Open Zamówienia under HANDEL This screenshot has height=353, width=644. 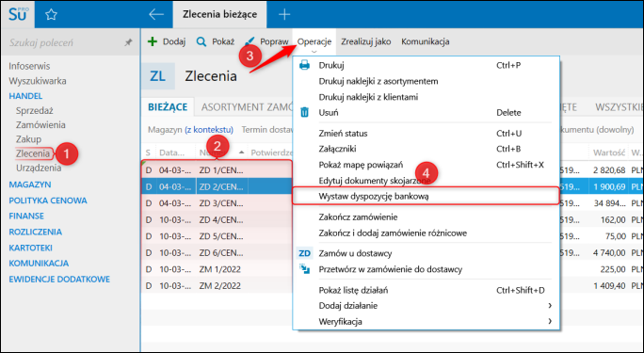pos(40,125)
